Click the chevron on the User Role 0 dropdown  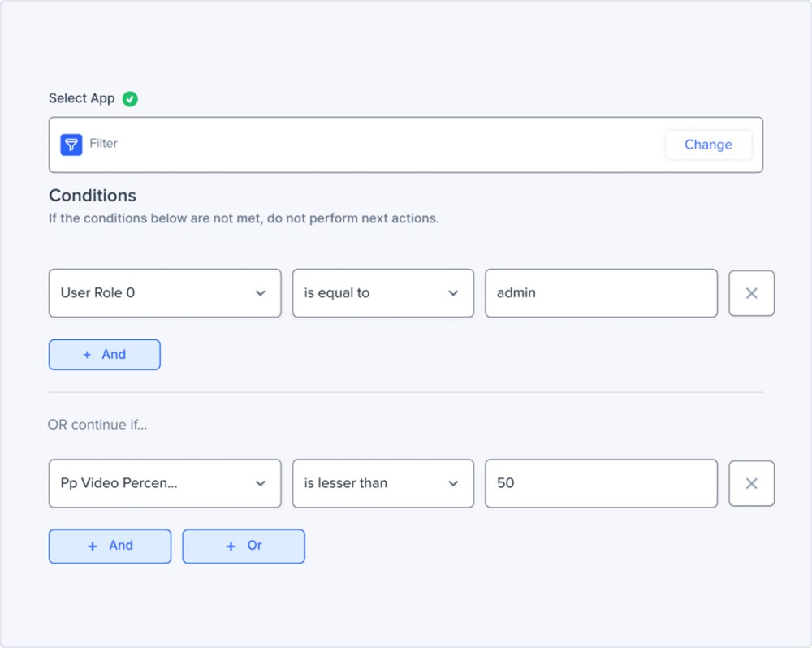[261, 293]
